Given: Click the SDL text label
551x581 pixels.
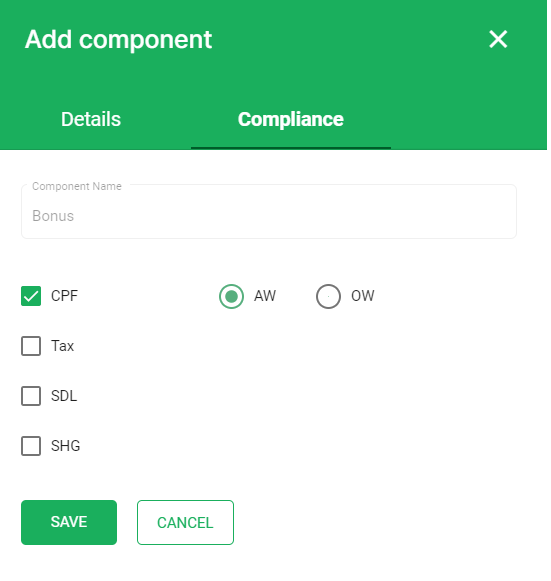Looking at the screenshot, I should 64,396.
